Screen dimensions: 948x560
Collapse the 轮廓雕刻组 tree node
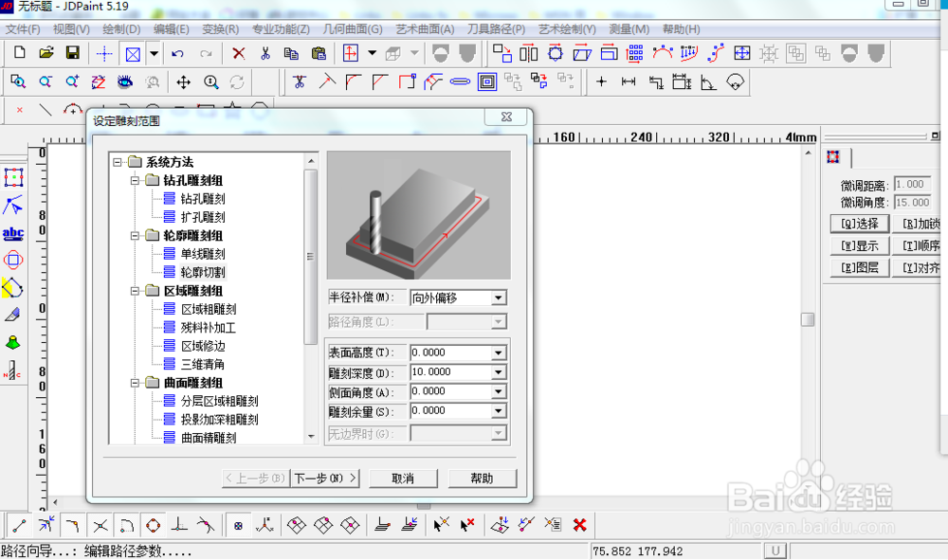coord(136,236)
